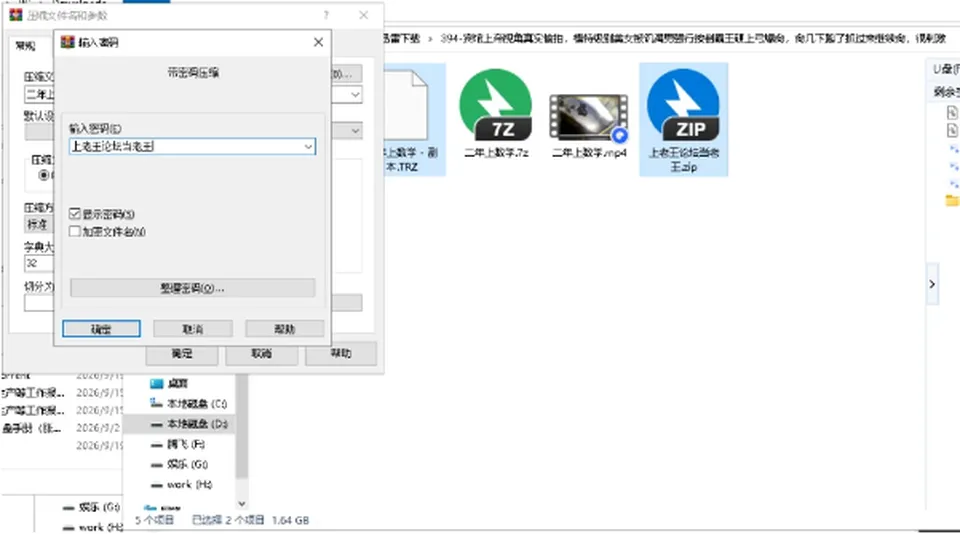Screen dimensions: 960x534
Task: Click the WinRAR icon in 输入密码 title bar
Action: pos(67,42)
